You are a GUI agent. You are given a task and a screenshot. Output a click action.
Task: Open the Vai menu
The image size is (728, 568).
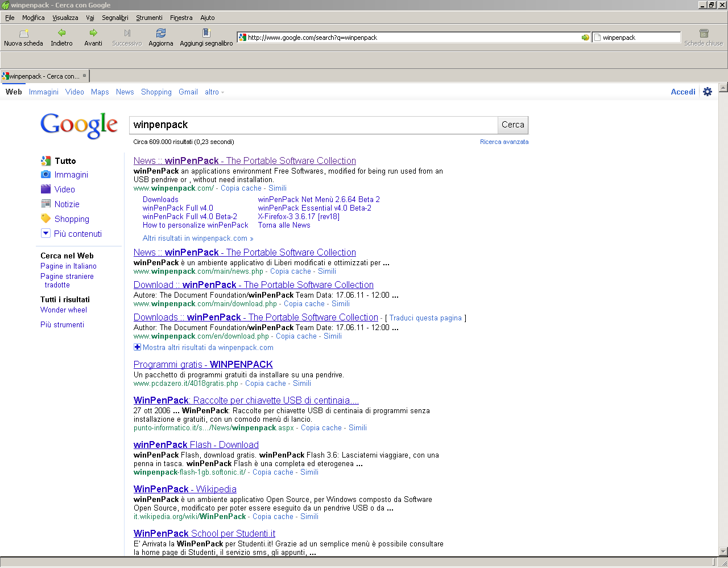click(x=90, y=18)
